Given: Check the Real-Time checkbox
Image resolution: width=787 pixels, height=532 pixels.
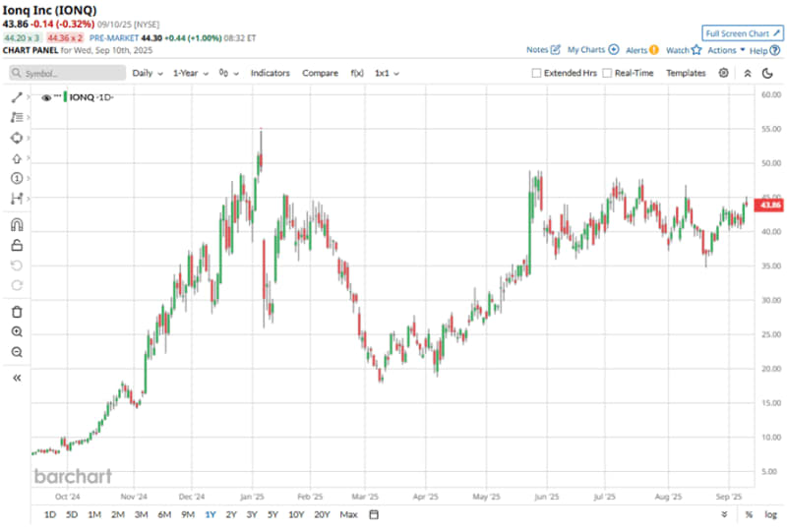Looking at the screenshot, I should pyautogui.click(x=607, y=73).
